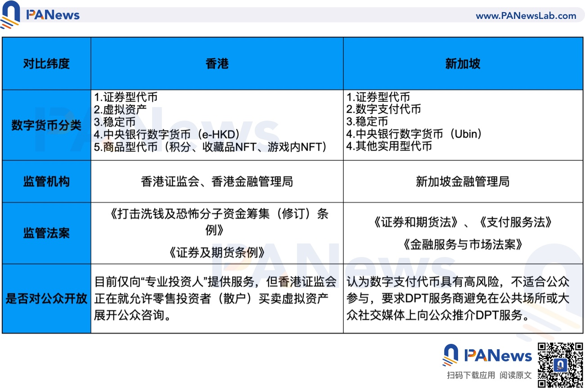Click the 认为数字支付代币具有高风险 paragraph
Image resolution: width=585 pixels, height=392 pixels.
pos(458,298)
